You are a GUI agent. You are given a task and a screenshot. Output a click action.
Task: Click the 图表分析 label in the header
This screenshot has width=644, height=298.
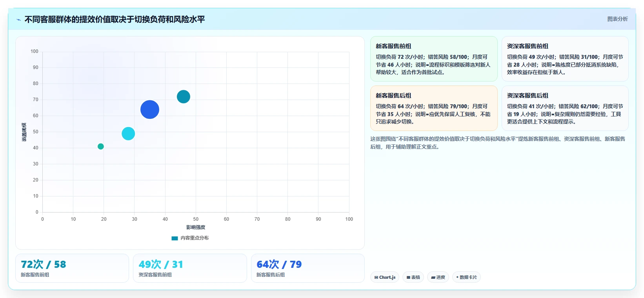(x=617, y=19)
